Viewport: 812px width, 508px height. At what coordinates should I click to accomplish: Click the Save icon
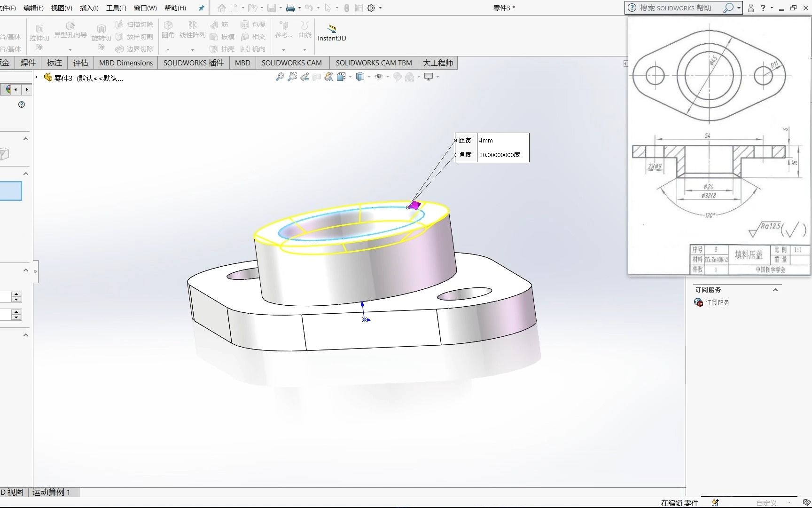coord(272,8)
